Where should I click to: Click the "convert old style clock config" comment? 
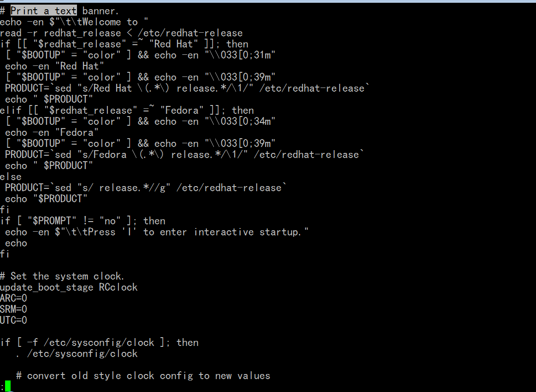click(143, 375)
